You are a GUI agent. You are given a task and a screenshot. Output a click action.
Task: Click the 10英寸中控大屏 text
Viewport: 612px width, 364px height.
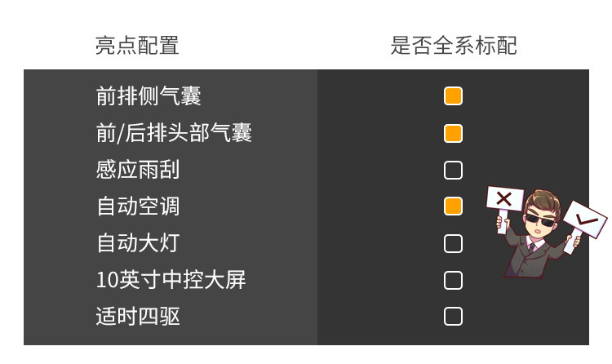point(171,280)
